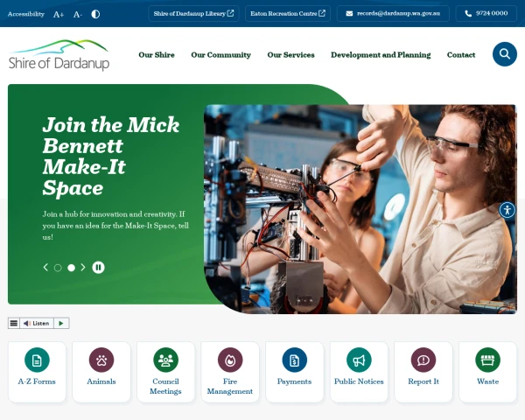Open Our Services menu

tap(290, 55)
